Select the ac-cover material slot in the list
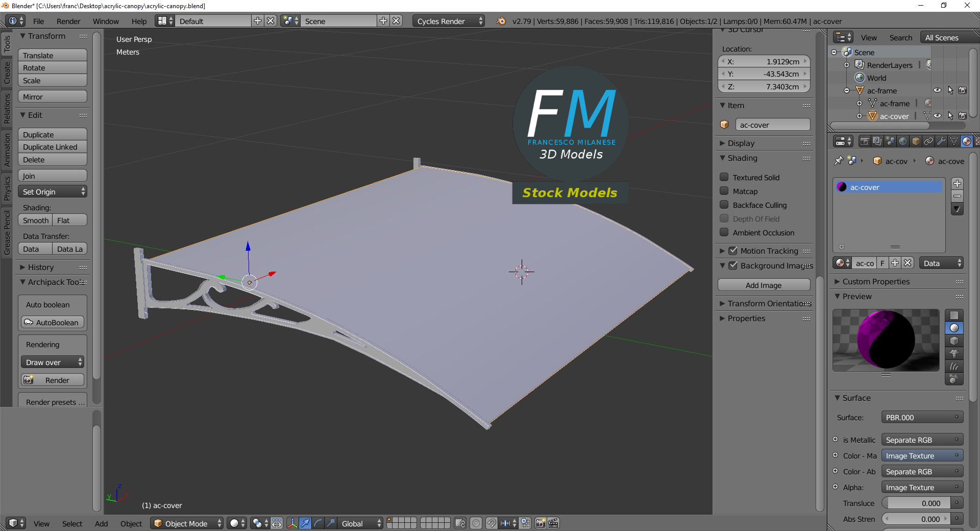 pyautogui.click(x=888, y=187)
